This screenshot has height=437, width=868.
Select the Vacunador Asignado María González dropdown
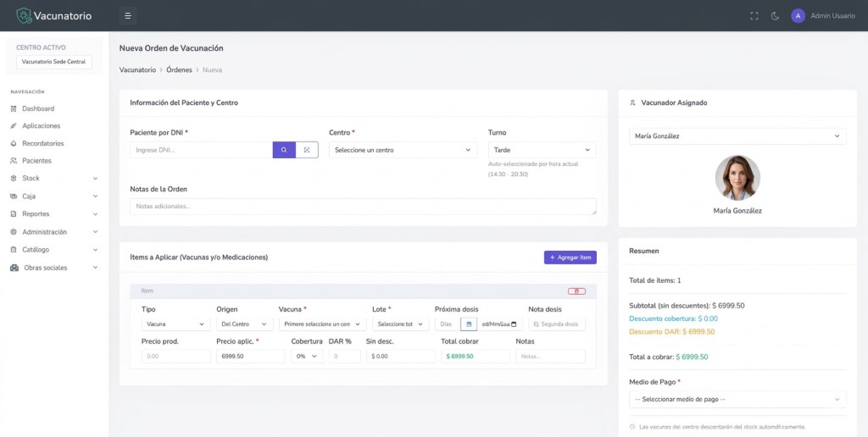coord(737,136)
